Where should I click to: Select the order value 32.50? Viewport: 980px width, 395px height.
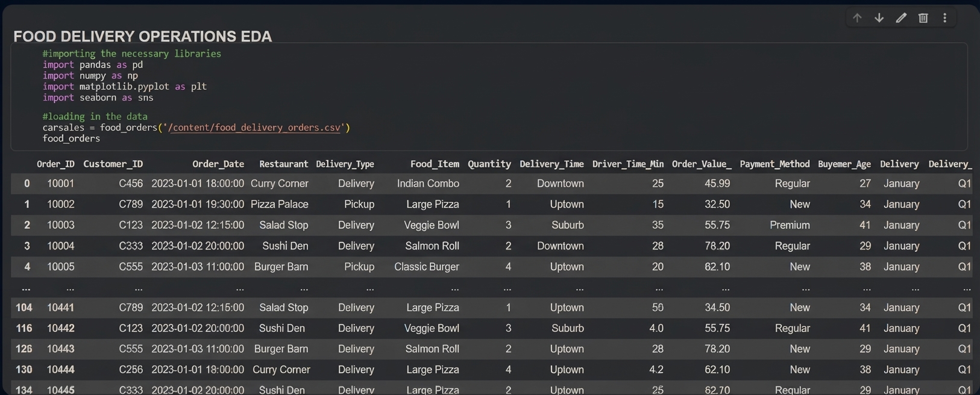[x=717, y=204]
